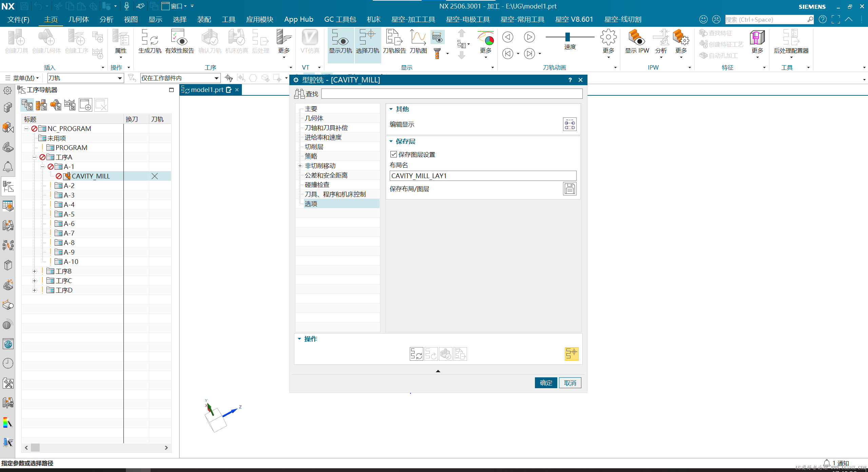This screenshot has width=868, height=472.
Task: Open the dialog help question mark
Action: coord(570,80)
